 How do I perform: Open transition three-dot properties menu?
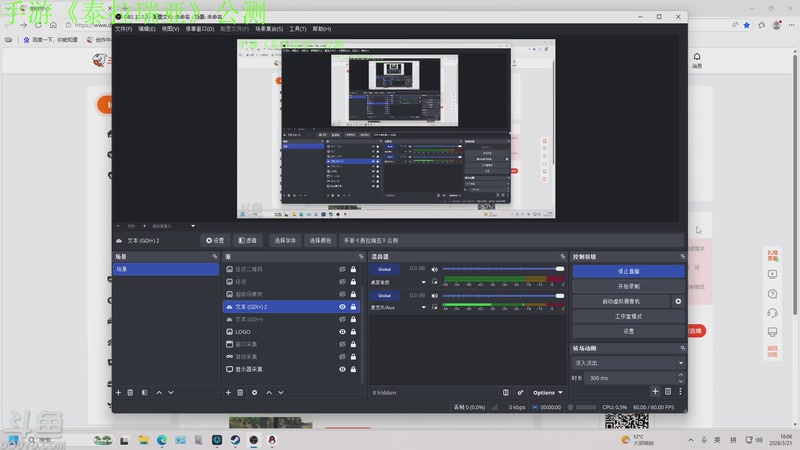pyautogui.click(x=680, y=391)
